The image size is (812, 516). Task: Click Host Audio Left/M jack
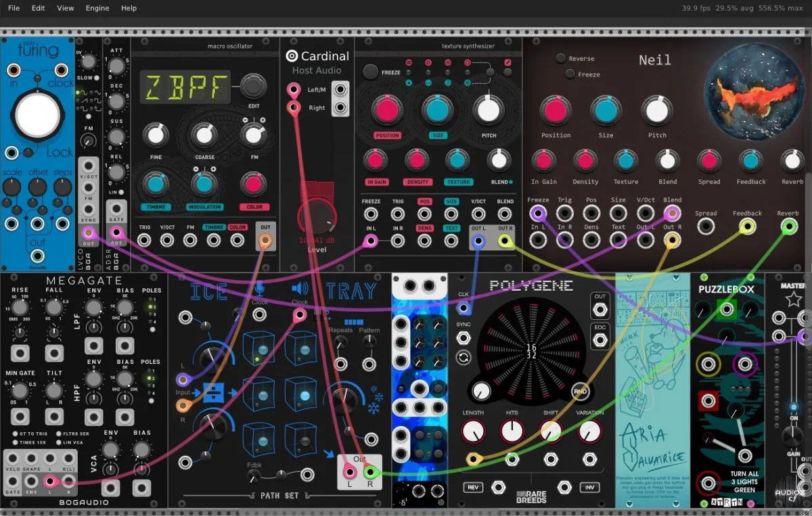[x=294, y=89]
